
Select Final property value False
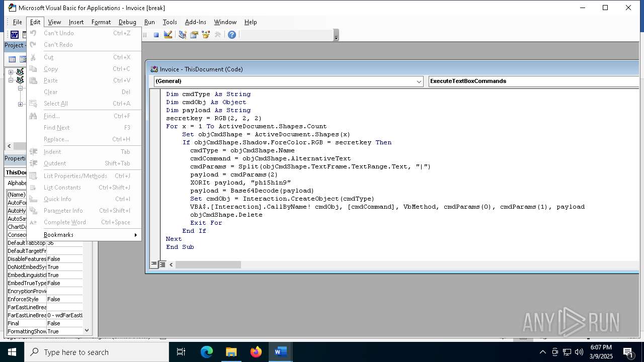64,323
